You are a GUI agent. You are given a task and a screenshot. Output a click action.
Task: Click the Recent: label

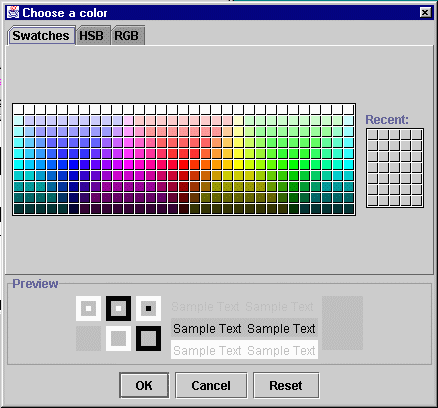(x=387, y=119)
